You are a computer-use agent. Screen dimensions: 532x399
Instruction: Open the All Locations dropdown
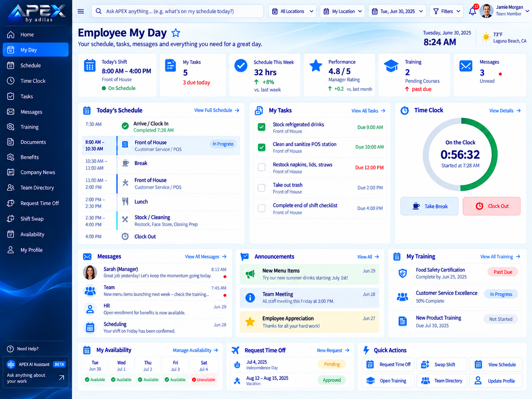[x=292, y=11]
